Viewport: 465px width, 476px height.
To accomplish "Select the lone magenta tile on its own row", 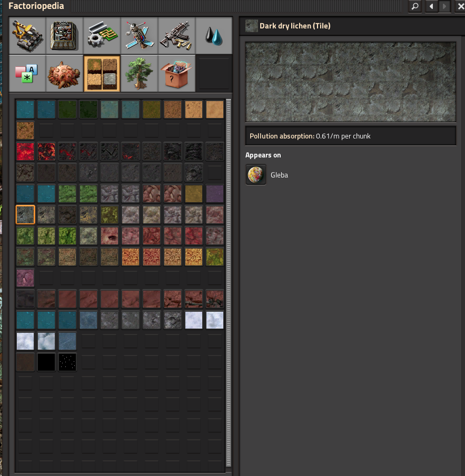I will [25, 278].
